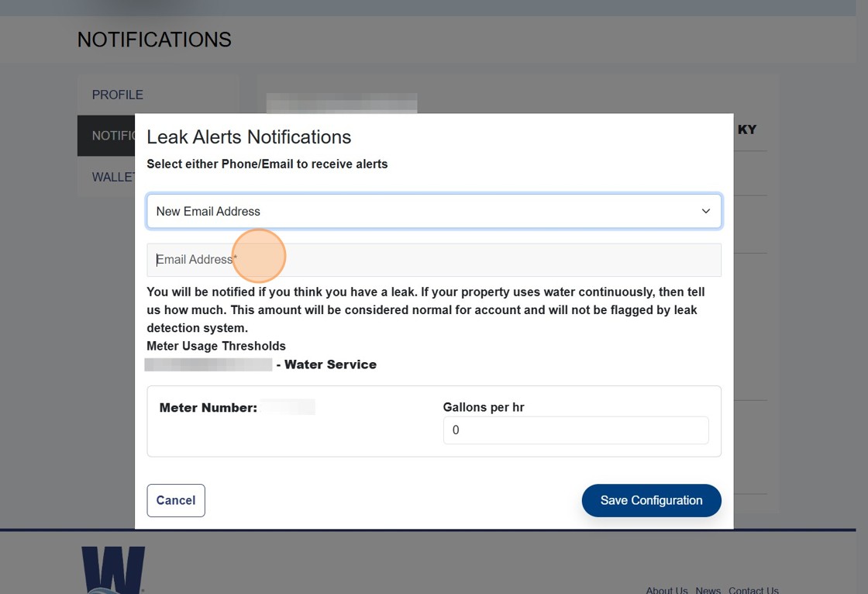Clear the 0 in the Gallons per hr box

coord(575,430)
